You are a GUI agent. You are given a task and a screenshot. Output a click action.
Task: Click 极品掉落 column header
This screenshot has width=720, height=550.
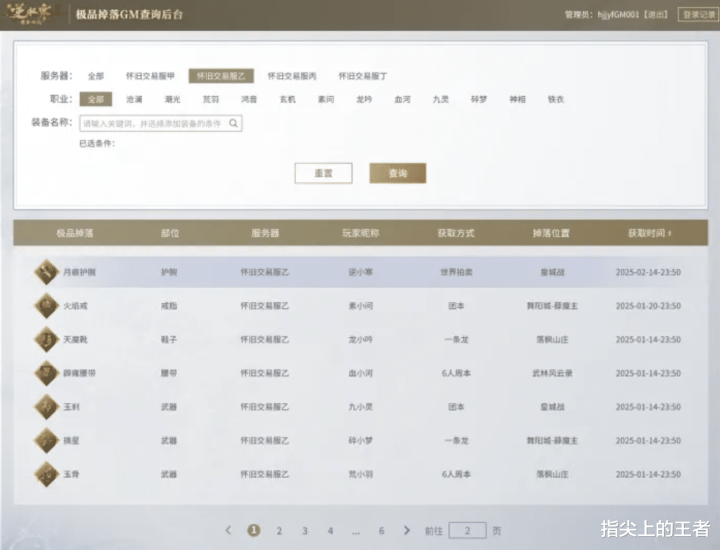pos(75,233)
